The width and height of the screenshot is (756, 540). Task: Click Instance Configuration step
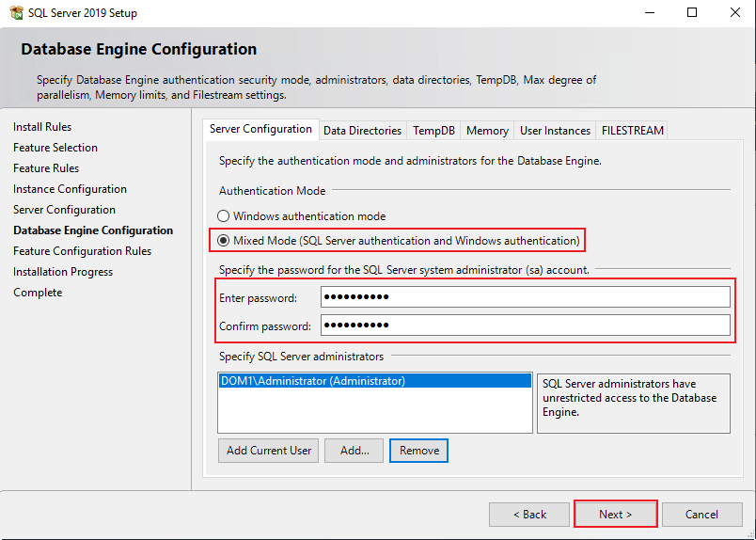[x=70, y=189]
